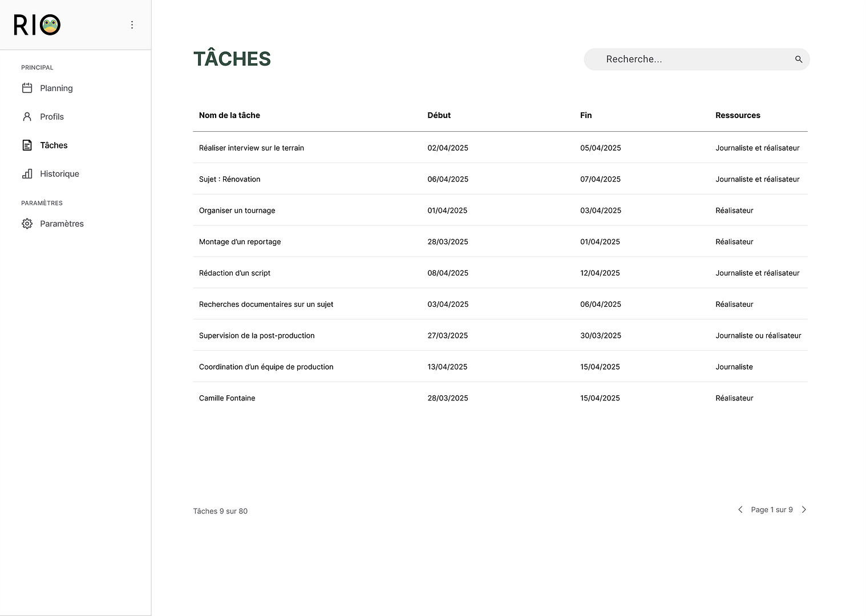Open the Historique menu item

(x=59, y=174)
